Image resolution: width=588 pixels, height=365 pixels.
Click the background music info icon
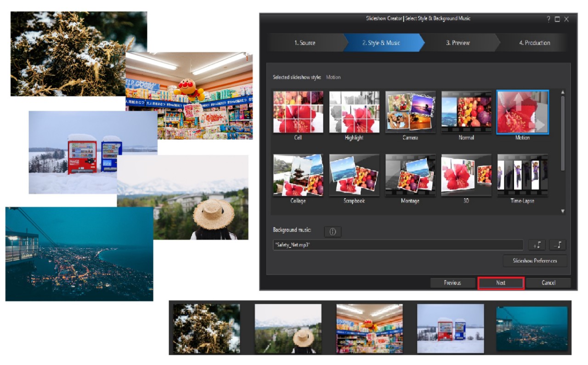pyautogui.click(x=333, y=232)
